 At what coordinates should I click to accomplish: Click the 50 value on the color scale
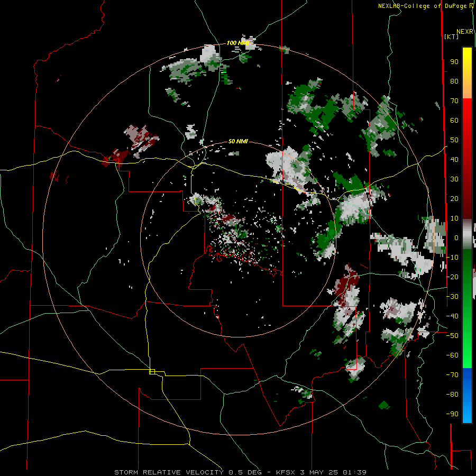454,140
